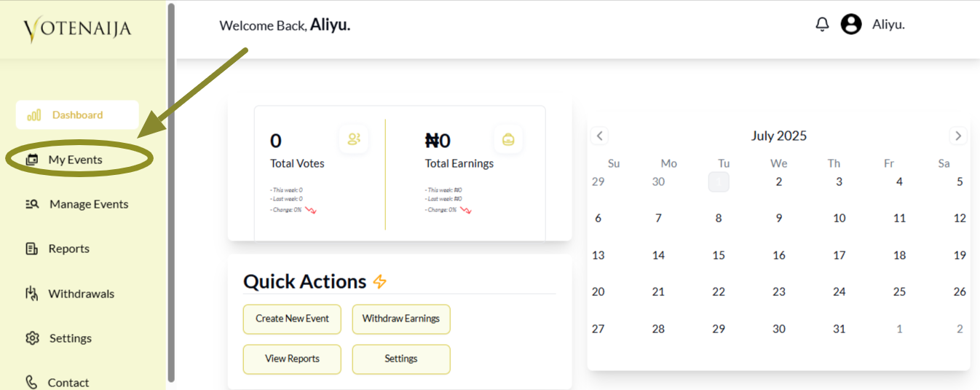Open the user profile avatar icon

(851, 25)
